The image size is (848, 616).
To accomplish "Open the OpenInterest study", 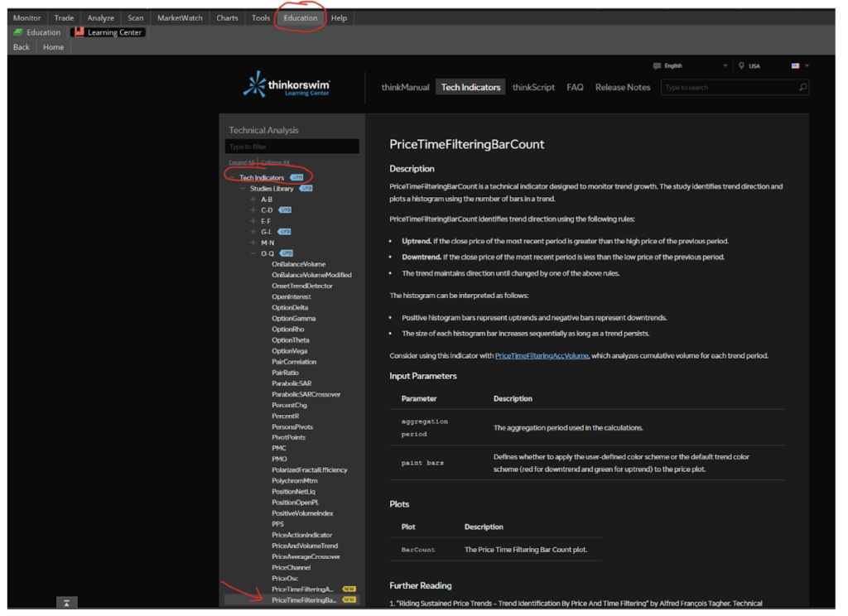I will coord(291,296).
